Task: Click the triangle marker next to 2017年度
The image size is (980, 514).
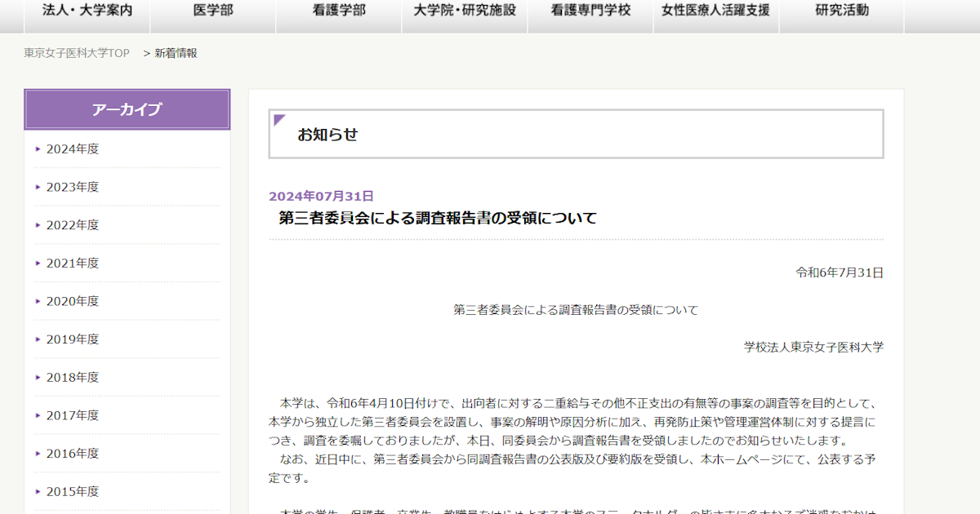Action: tap(38, 415)
